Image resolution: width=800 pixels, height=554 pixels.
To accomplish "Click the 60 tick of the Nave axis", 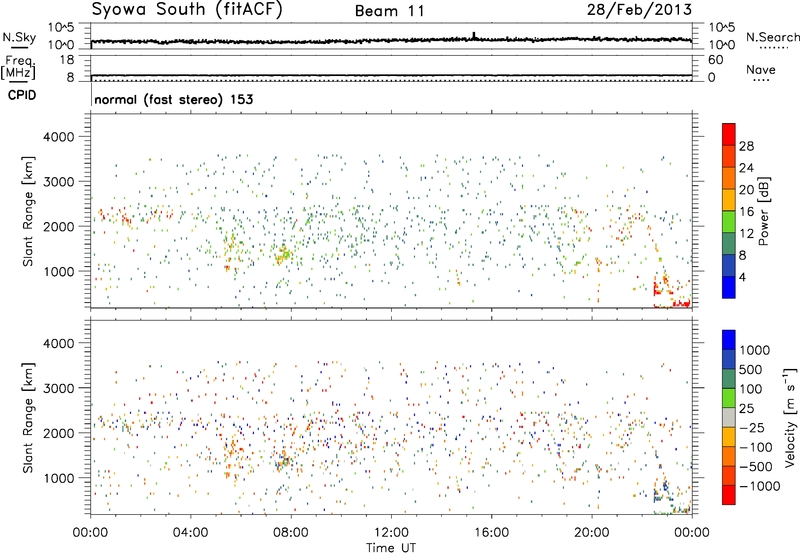I will (x=715, y=60).
